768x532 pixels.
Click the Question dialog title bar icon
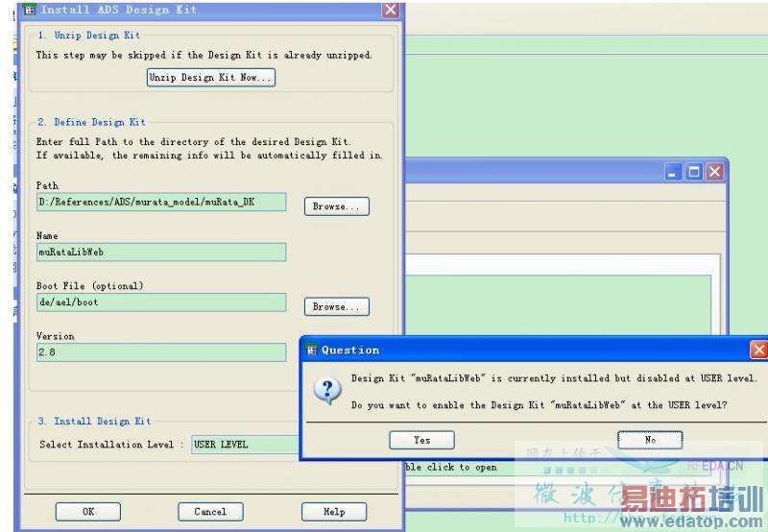311,350
